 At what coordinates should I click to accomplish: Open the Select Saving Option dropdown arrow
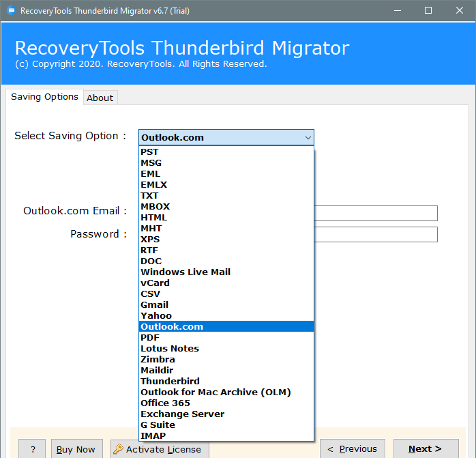coord(308,138)
